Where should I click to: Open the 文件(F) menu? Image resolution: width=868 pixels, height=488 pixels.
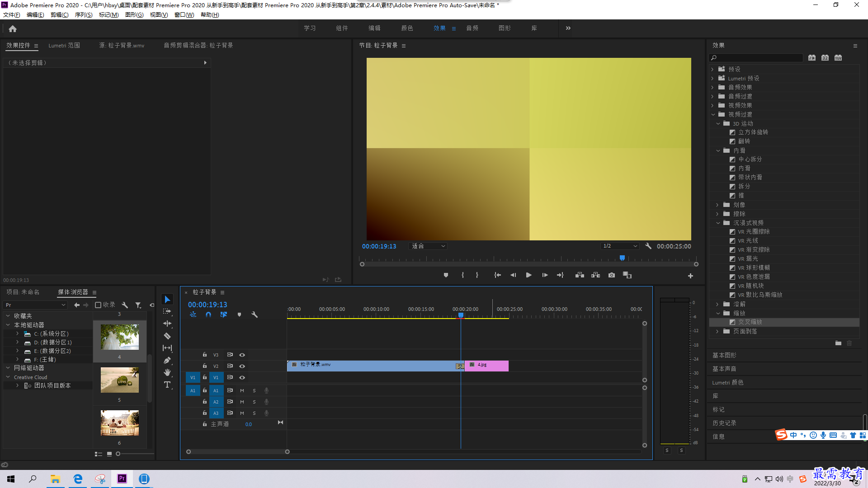(12, 15)
